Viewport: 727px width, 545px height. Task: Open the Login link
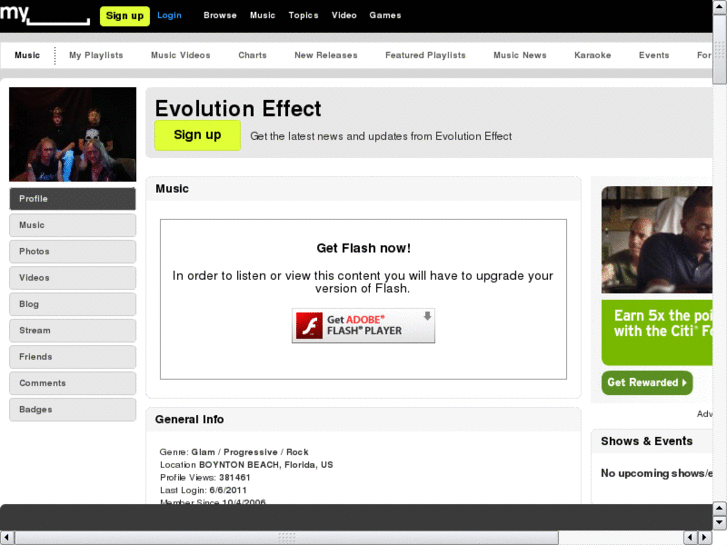[169, 15]
